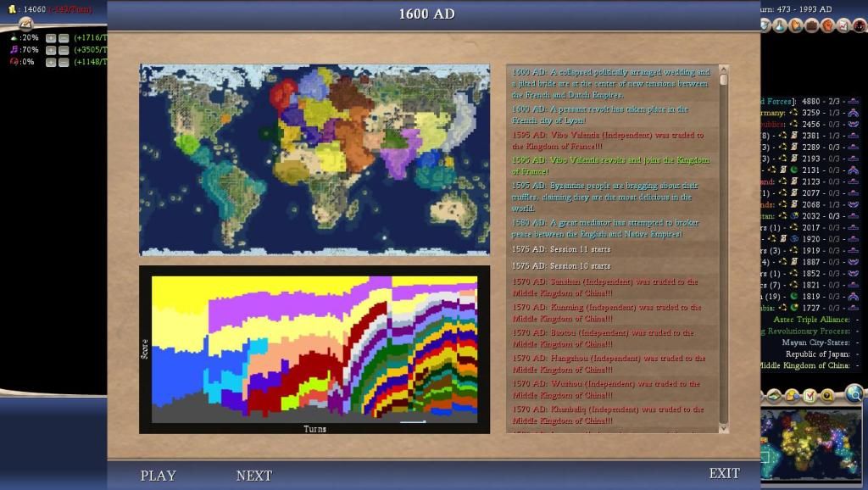
Task: Click 'Middle Kingdom of China' in the scoreboard
Action: [806, 365]
